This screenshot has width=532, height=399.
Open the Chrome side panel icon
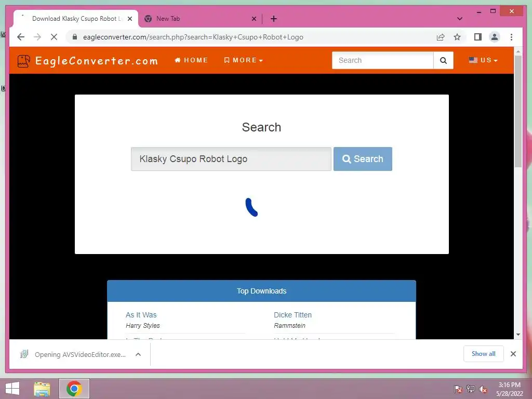pyautogui.click(x=478, y=37)
